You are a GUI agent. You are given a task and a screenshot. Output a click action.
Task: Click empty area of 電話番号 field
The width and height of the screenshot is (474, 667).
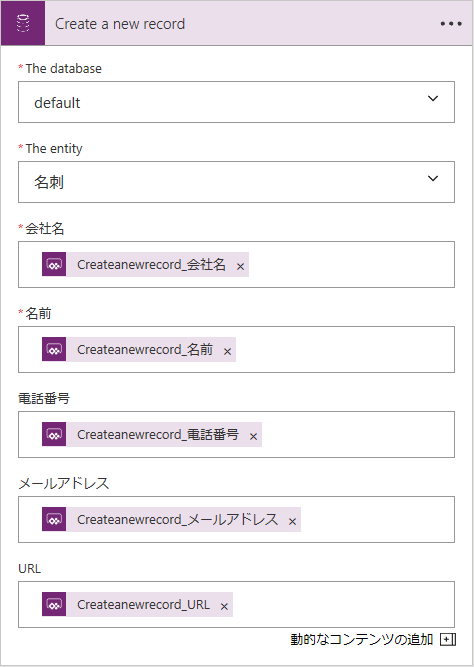point(357,434)
